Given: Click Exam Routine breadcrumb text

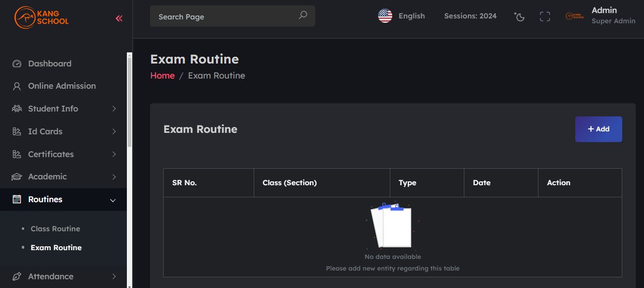Looking at the screenshot, I should [216, 76].
